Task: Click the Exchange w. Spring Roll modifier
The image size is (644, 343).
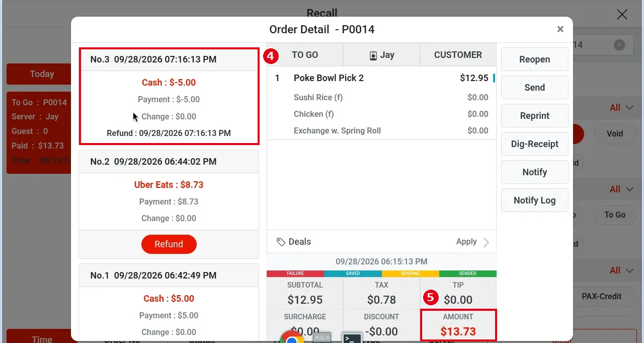Action: click(337, 131)
